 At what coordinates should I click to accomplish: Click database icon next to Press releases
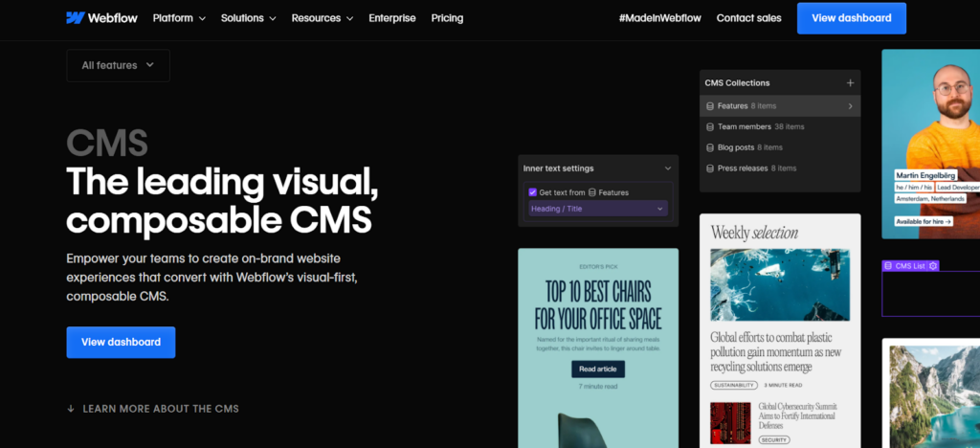point(710,168)
